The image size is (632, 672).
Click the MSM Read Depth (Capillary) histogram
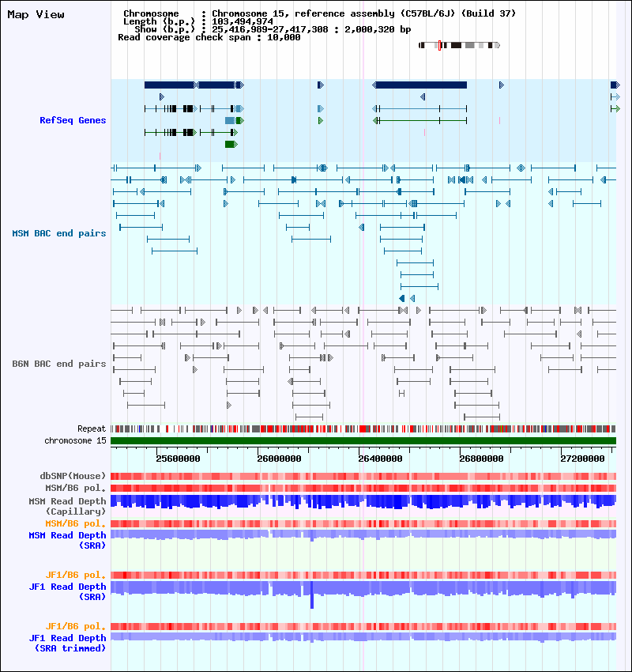(363, 502)
